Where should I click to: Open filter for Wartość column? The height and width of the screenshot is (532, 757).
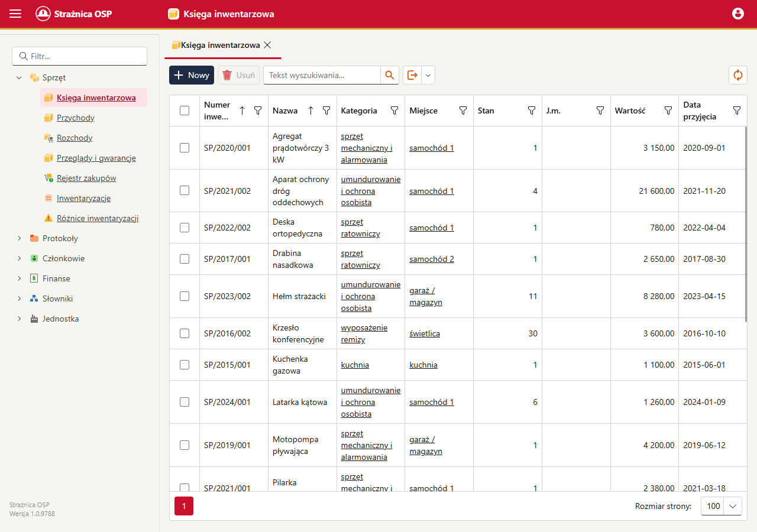[x=668, y=111]
